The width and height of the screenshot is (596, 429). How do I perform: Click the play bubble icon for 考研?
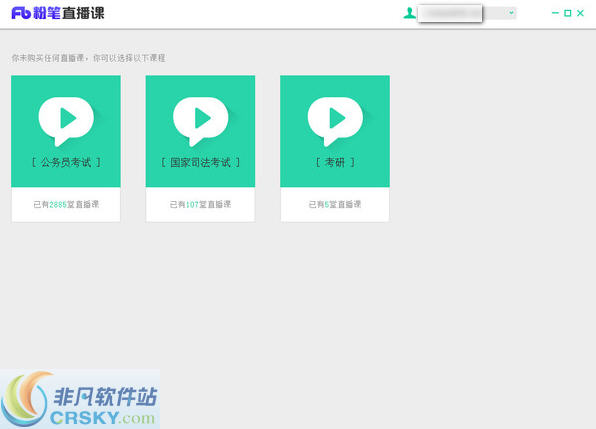point(335,121)
